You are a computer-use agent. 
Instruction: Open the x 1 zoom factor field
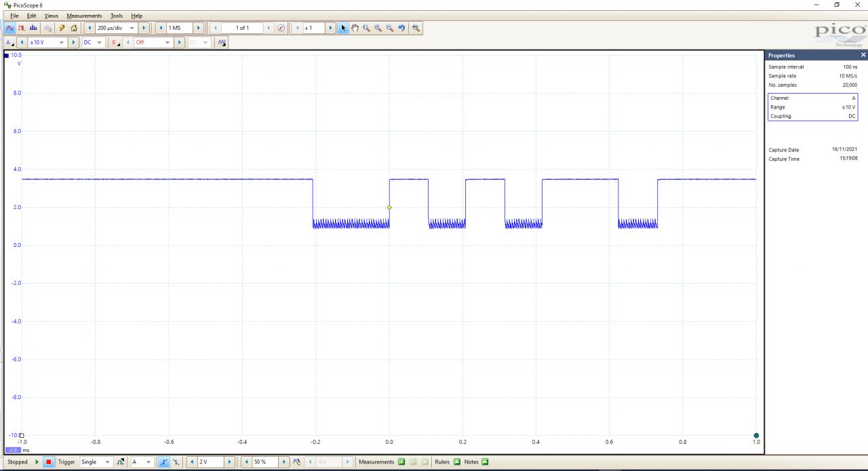pyautogui.click(x=314, y=28)
